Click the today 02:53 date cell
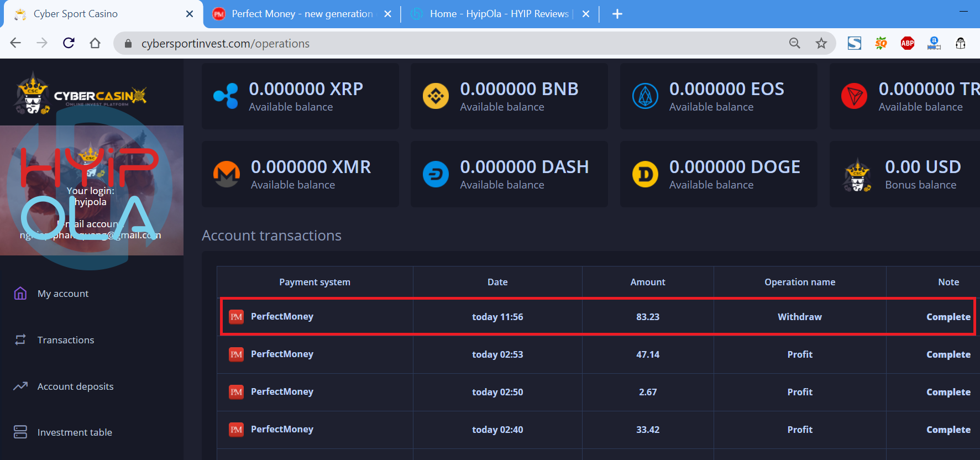The height and width of the screenshot is (460, 980). (x=497, y=354)
